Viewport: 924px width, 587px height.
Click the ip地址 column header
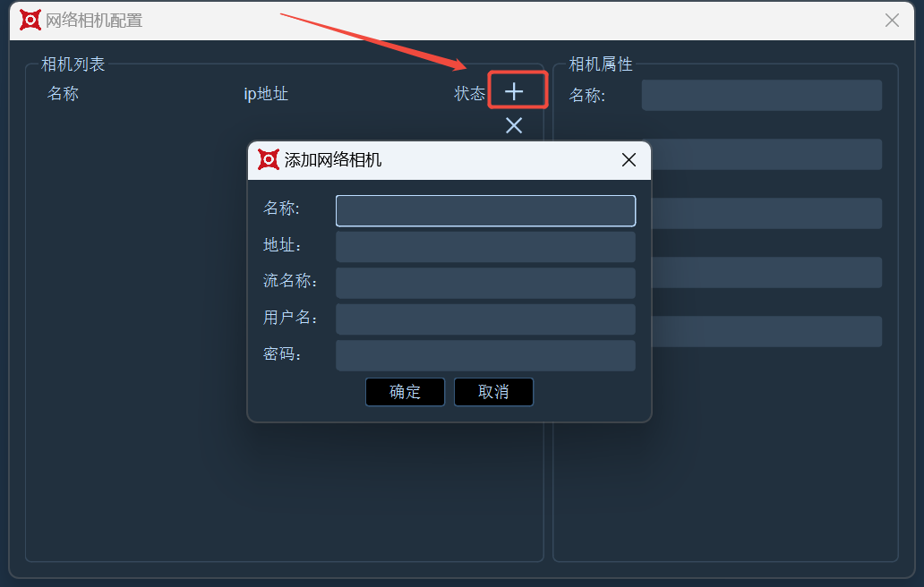[x=266, y=94]
